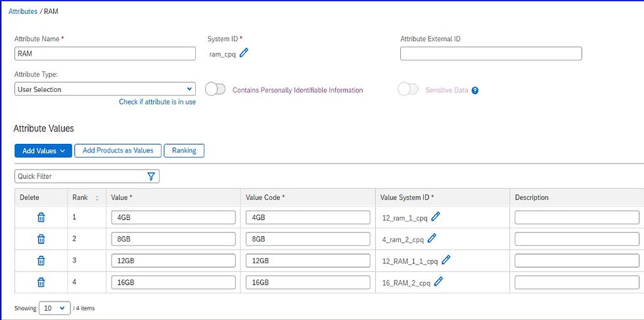Toggle the Sensitive Data switch

tap(408, 89)
